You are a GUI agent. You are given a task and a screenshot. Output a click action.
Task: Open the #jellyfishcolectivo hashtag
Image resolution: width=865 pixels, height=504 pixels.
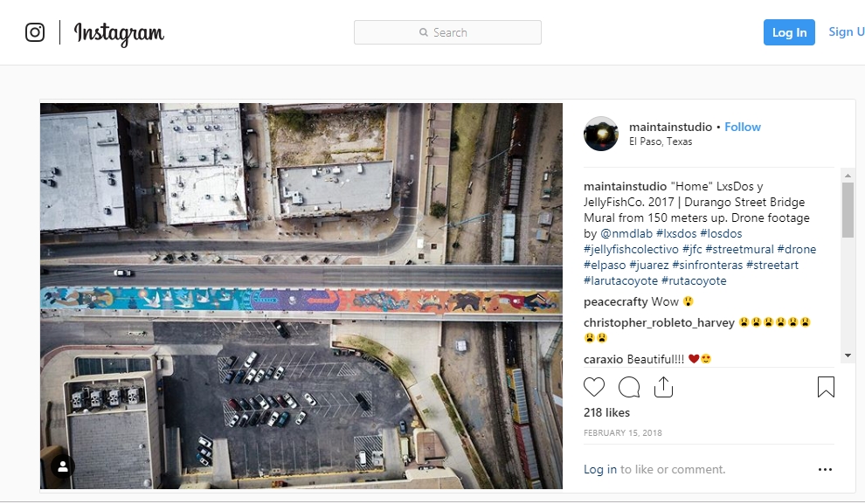631,249
